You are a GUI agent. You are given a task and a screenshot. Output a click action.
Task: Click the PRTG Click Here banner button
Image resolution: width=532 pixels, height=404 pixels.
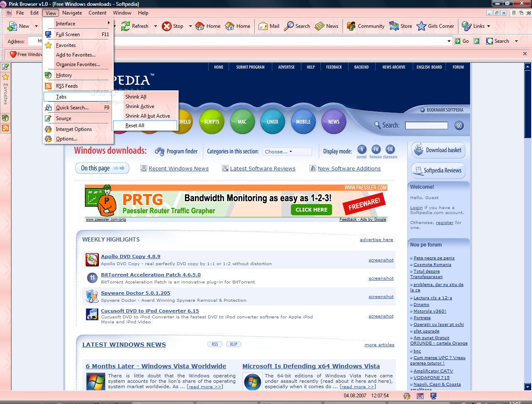[x=311, y=210]
